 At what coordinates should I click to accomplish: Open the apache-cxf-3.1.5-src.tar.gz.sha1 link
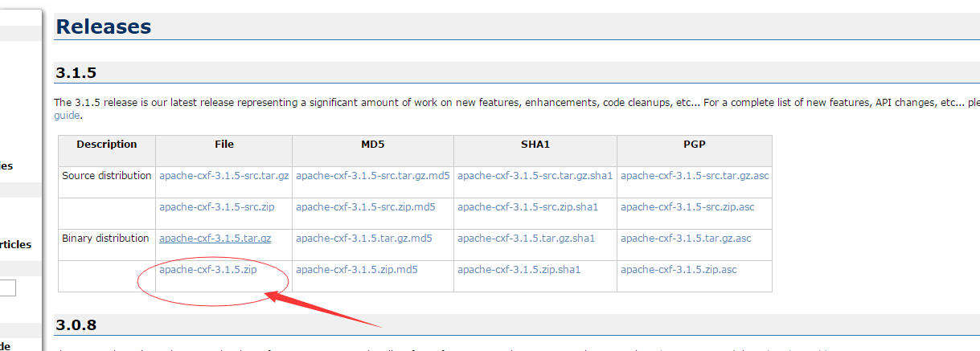point(535,176)
